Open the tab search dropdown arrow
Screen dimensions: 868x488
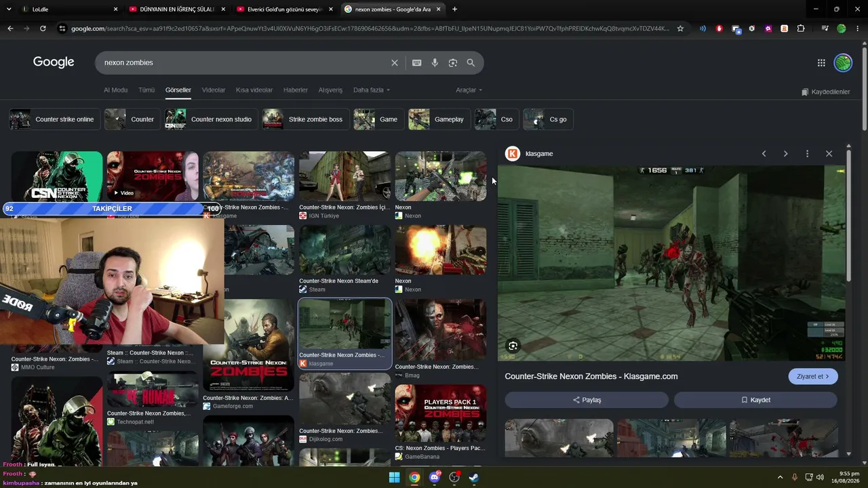9,9
